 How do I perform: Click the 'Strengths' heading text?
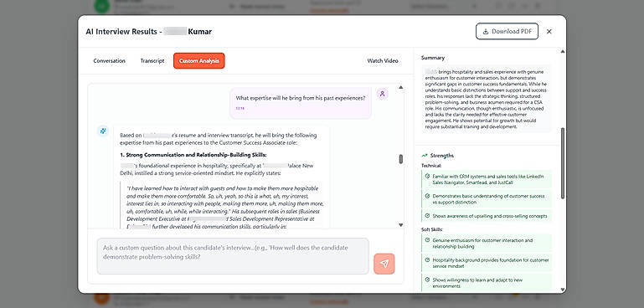pyautogui.click(x=442, y=156)
